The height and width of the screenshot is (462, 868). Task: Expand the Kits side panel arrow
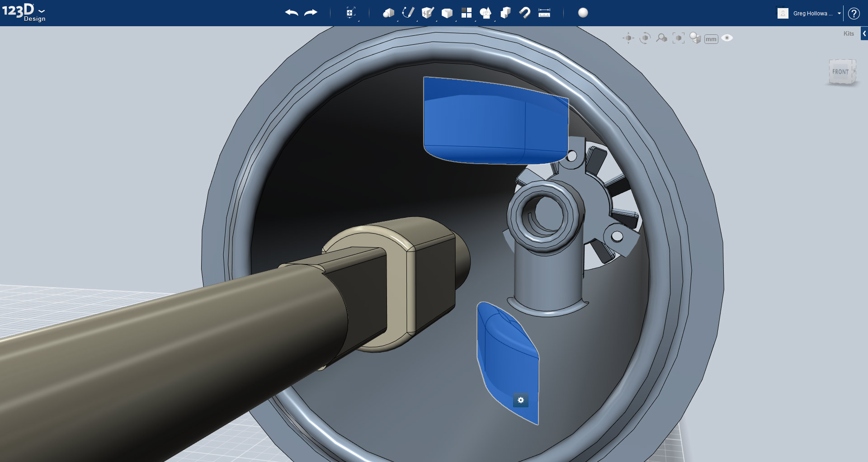tap(864, 33)
